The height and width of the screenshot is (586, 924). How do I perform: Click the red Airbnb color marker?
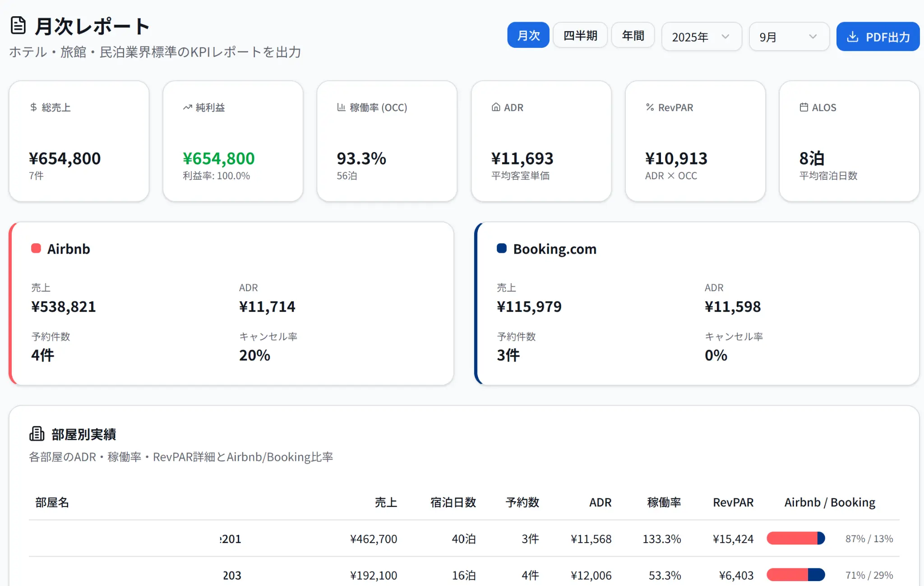click(36, 249)
